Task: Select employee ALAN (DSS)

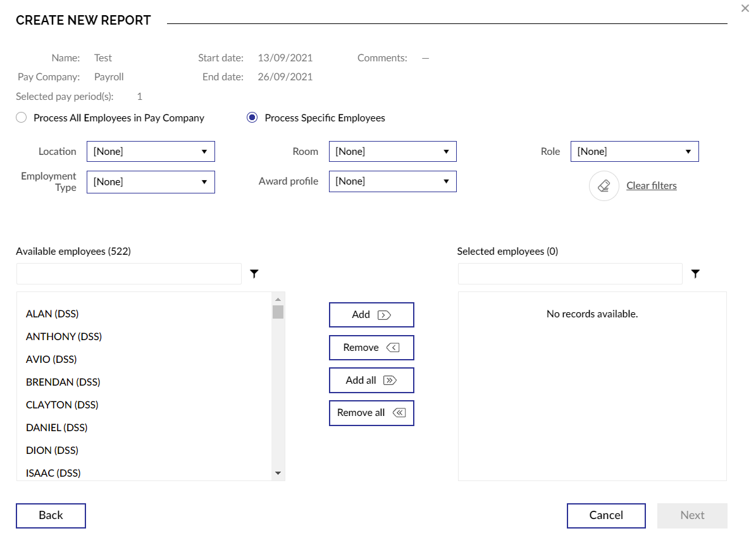Action: (52, 314)
